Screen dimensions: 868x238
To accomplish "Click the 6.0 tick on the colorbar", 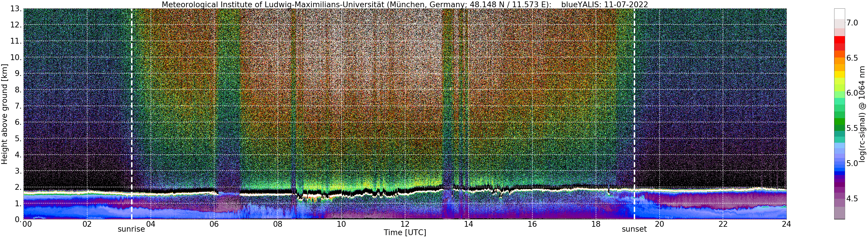I will pos(852,93).
